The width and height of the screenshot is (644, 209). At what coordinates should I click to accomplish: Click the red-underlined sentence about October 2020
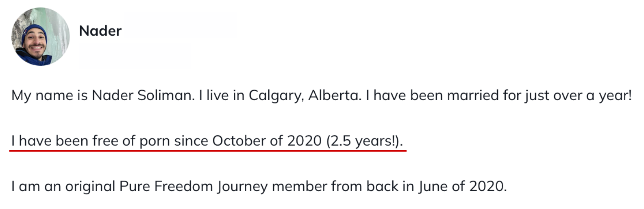click(207, 141)
